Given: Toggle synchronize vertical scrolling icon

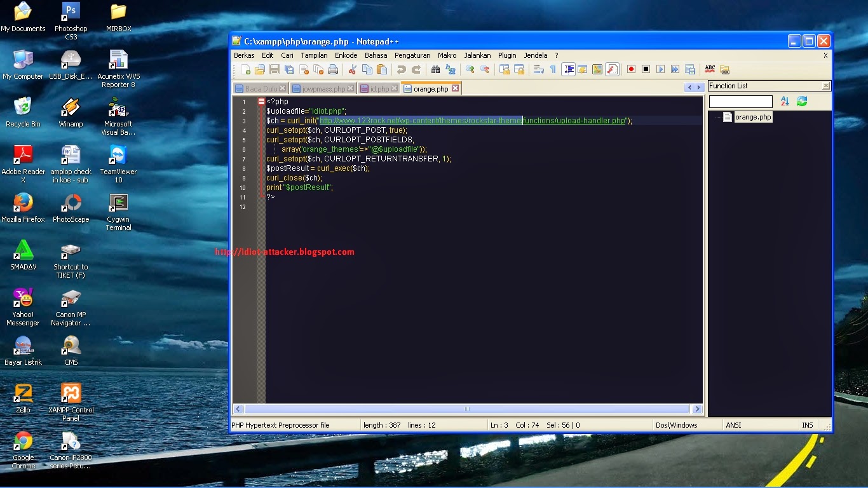Looking at the screenshot, I should coord(505,69).
